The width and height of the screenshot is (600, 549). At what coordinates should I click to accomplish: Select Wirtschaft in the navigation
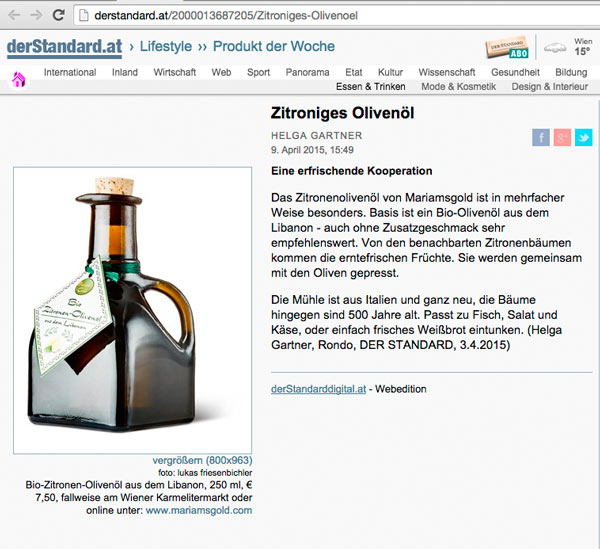(x=174, y=72)
